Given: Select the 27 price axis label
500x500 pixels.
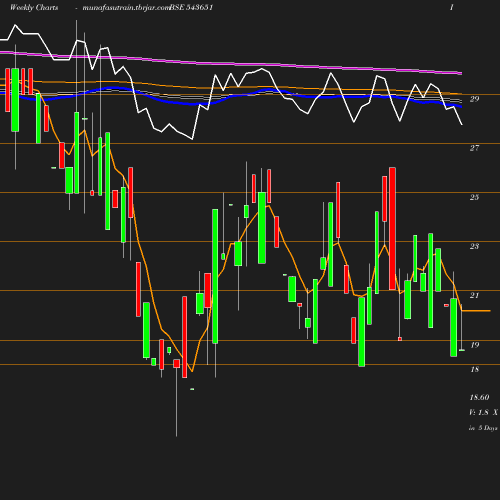Looking at the screenshot, I should click(474, 148).
